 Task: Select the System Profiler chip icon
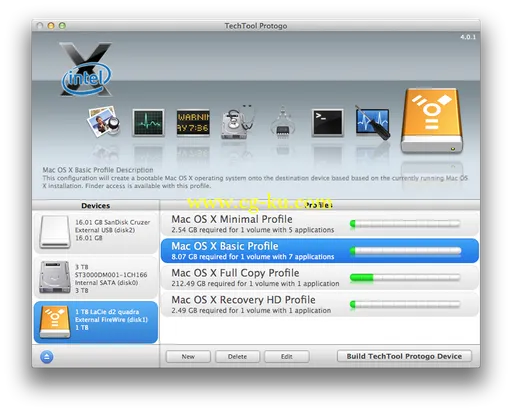coord(283,122)
